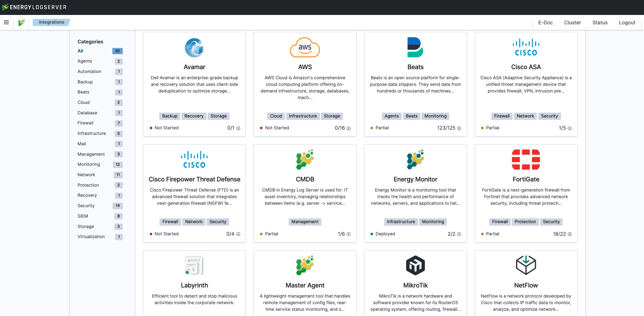Open the CMDB hexagon logo
Viewport: 644px width, 316px height.
pos(305,160)
